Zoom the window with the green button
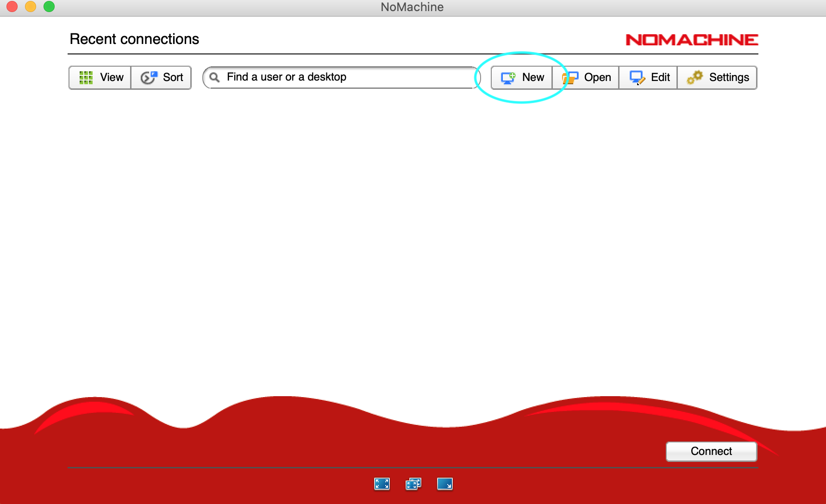The image size is (826, 504). pyautogui.click(x=49, y=6)
